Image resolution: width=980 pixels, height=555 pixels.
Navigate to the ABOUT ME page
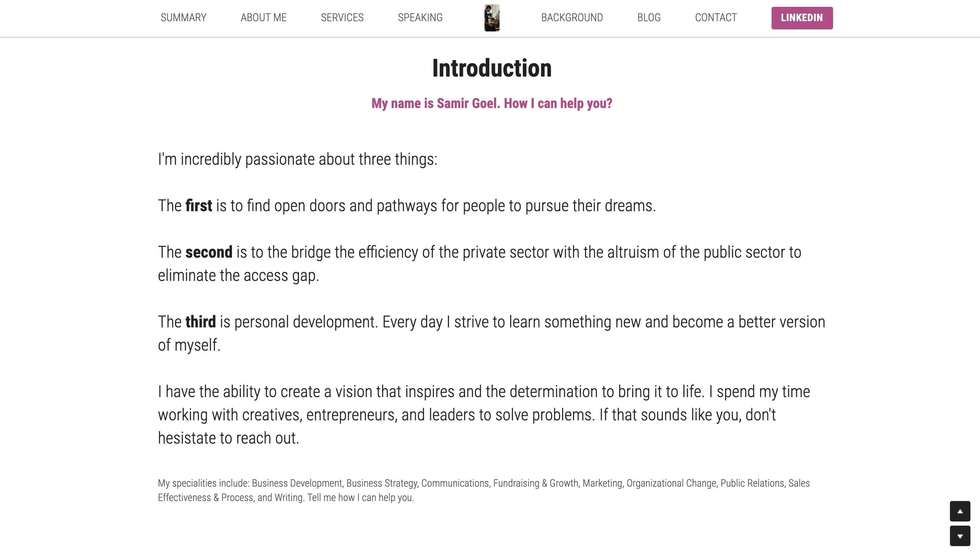coord(264,17)
